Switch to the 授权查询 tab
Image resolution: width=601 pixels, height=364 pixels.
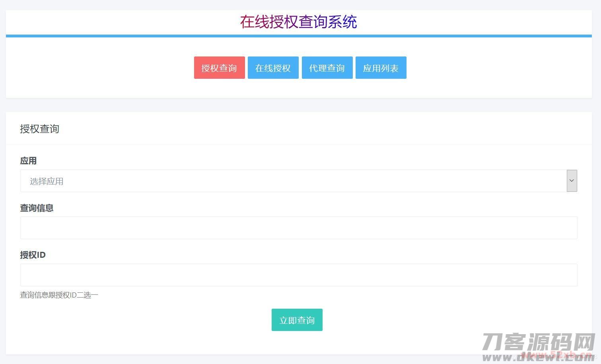(x=219, y=68)
